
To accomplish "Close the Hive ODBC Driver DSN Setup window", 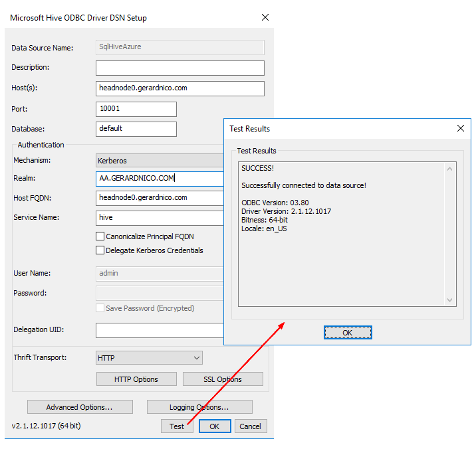I will 265,17.
